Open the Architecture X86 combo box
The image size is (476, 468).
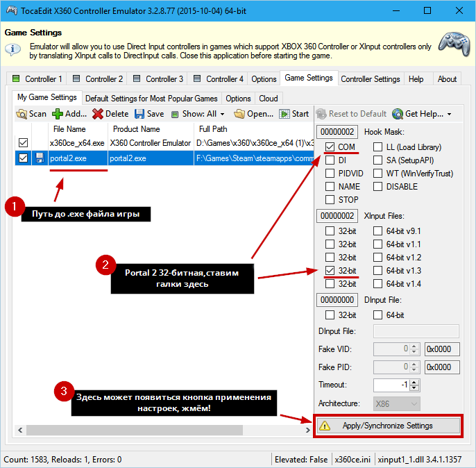point(396,404)
